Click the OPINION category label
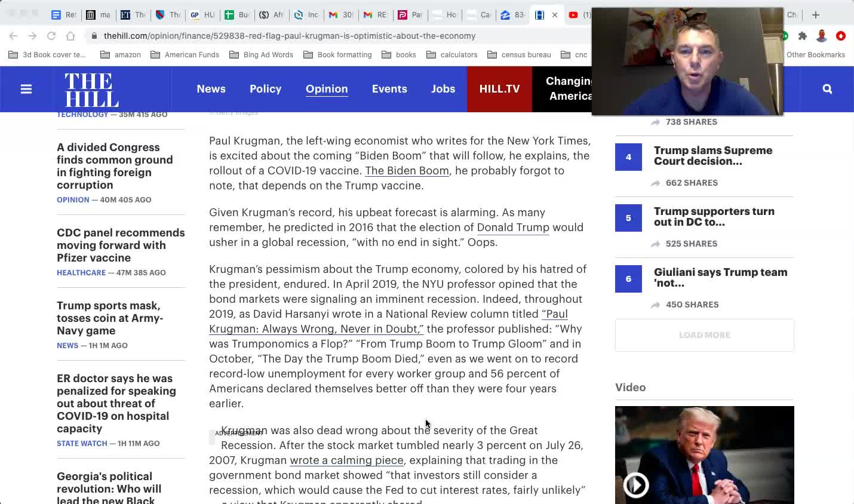Screen dimensions: 854x504 click(x=73, y=200)
